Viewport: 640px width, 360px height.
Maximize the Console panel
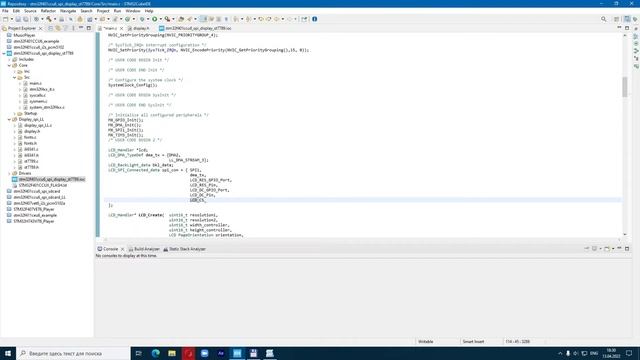[627, 249]
